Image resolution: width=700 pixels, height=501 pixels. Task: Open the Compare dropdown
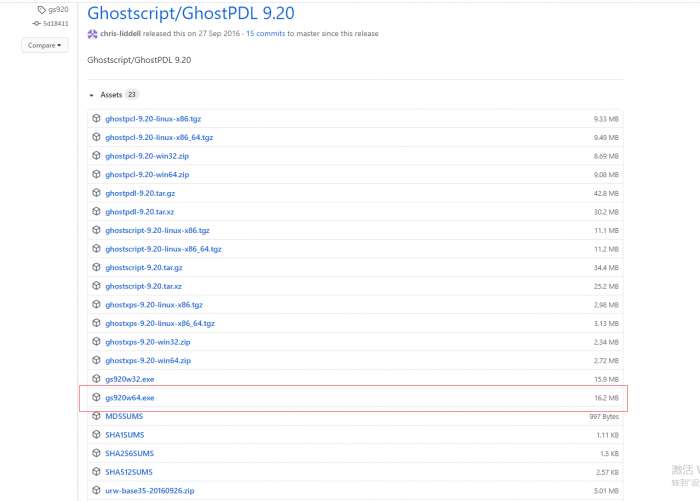click(45, 45)
